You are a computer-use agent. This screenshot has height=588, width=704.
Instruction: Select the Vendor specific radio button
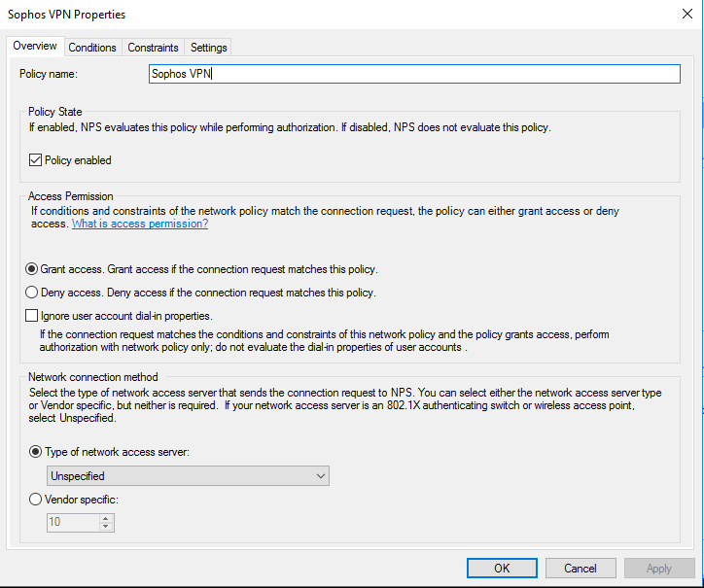pyautogui.click(x=35, y=500)
